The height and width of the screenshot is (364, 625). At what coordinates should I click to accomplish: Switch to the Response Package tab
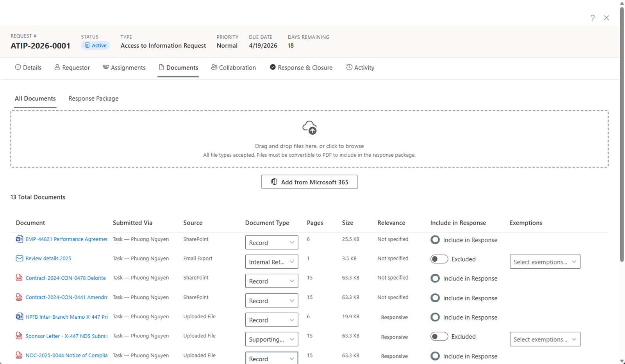coord(93,98)
